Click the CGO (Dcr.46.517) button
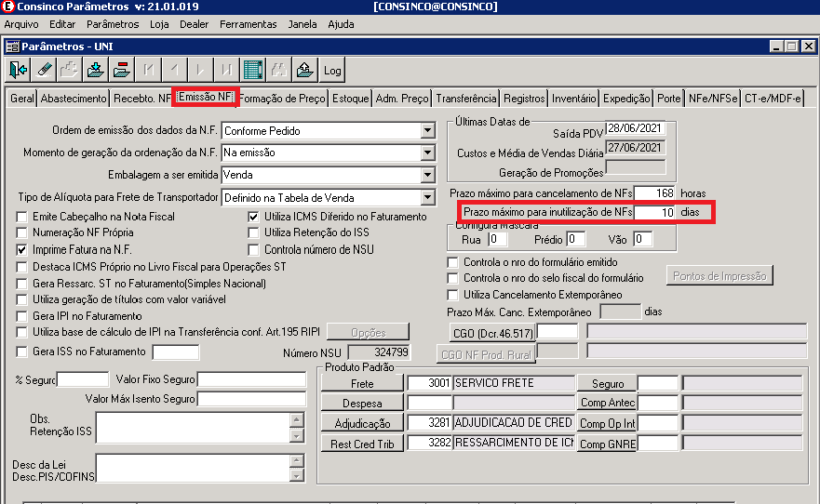The image size is (820, 504). pos(492,333)
